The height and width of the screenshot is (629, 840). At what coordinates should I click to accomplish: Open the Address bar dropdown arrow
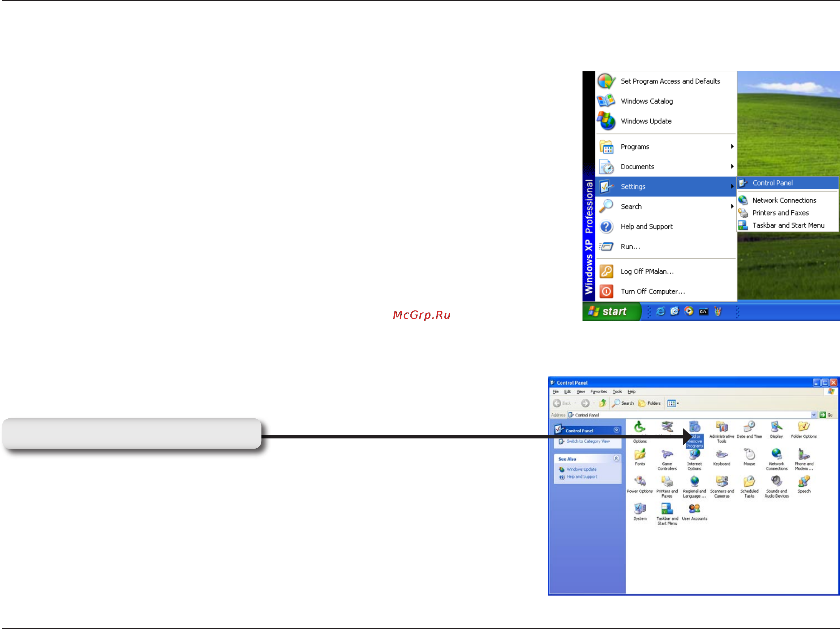(x=814, y=415)
